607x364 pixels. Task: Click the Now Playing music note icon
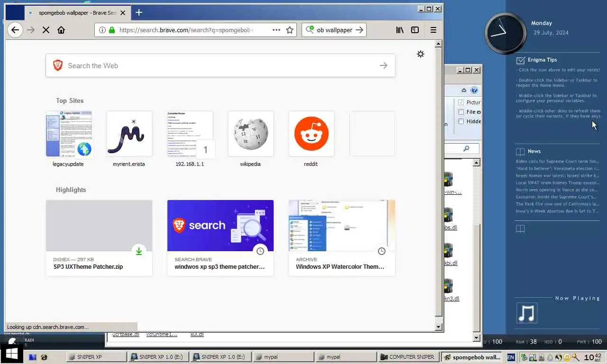527,313
